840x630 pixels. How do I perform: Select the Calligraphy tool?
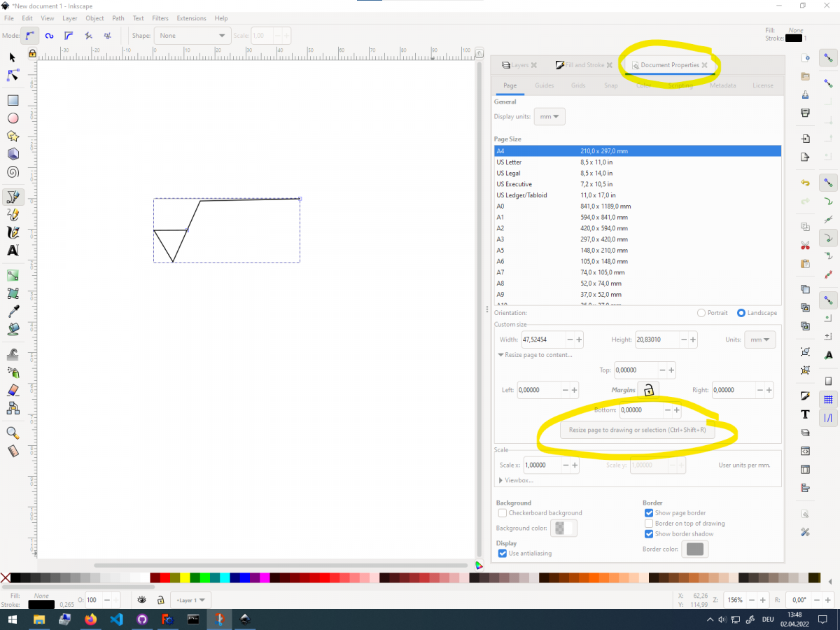[13, 233]
